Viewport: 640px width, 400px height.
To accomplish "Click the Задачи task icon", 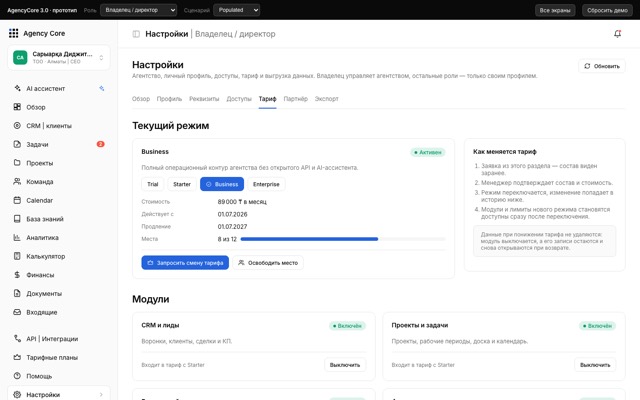I will pos(17,144).
